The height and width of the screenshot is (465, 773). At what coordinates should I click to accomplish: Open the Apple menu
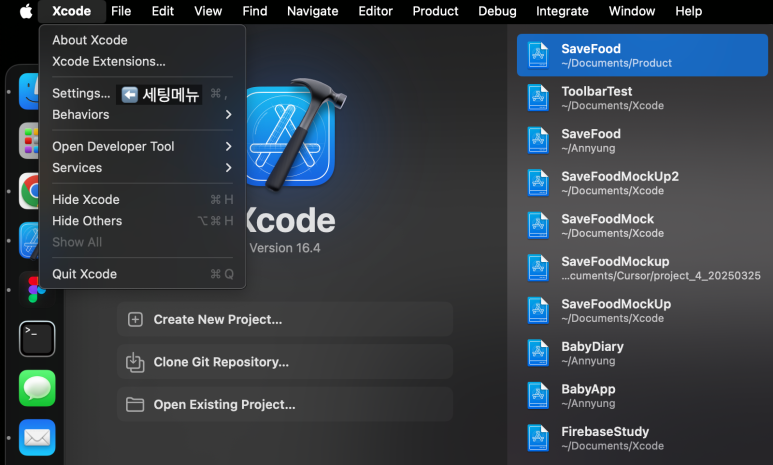(x=26, y=11)
